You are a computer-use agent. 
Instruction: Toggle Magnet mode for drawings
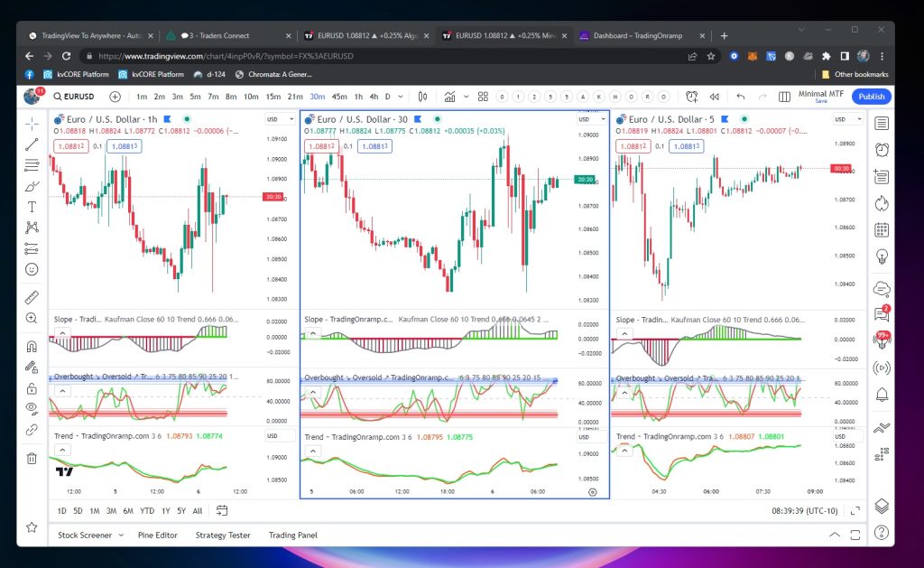[32, 346]
